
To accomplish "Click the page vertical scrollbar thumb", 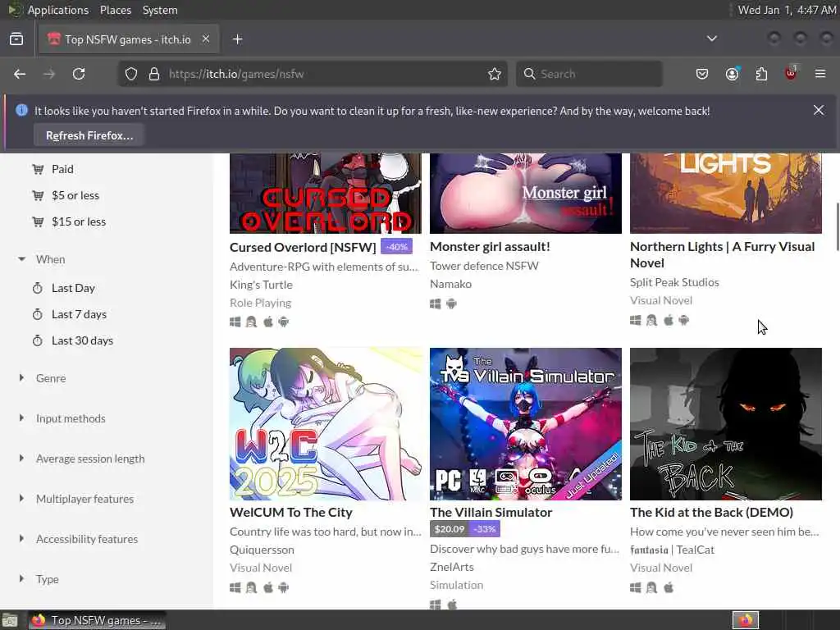I will pos(836,226).
